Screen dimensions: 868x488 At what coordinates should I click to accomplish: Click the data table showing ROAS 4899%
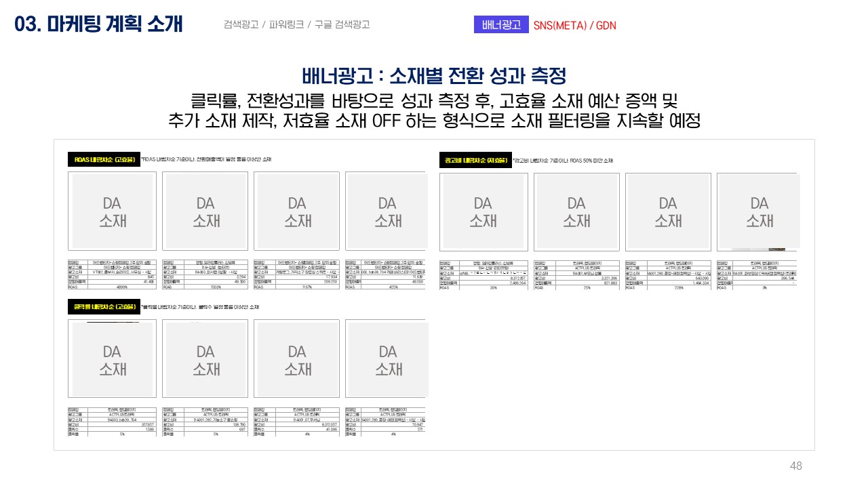point(113,275)
